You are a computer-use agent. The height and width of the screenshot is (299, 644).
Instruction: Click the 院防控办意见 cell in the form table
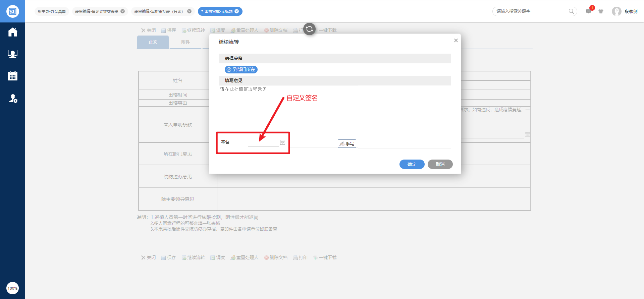pyautogui.click(x=178, y=177)
